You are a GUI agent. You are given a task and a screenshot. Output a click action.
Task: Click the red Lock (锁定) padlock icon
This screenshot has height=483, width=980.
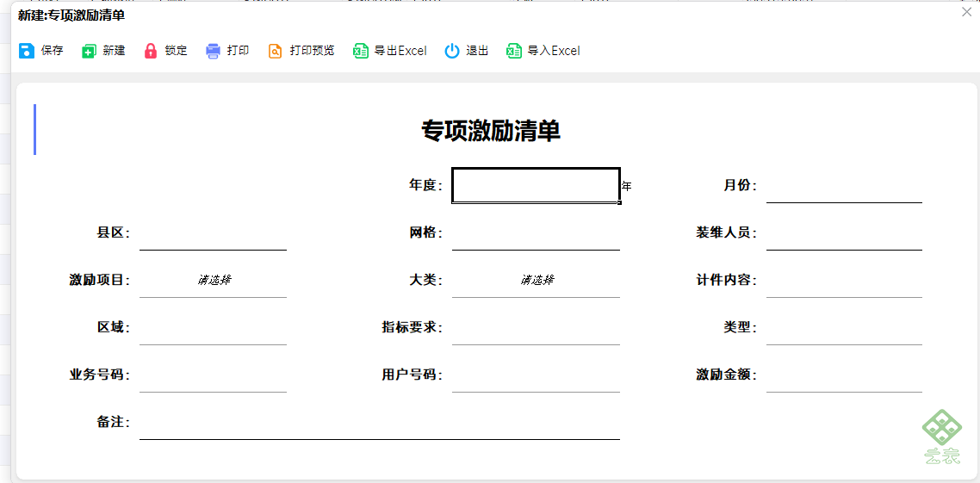151,51
